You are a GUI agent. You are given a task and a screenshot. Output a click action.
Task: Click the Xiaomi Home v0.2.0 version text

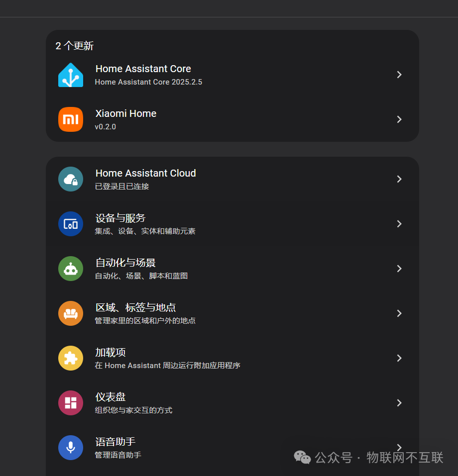106,127
